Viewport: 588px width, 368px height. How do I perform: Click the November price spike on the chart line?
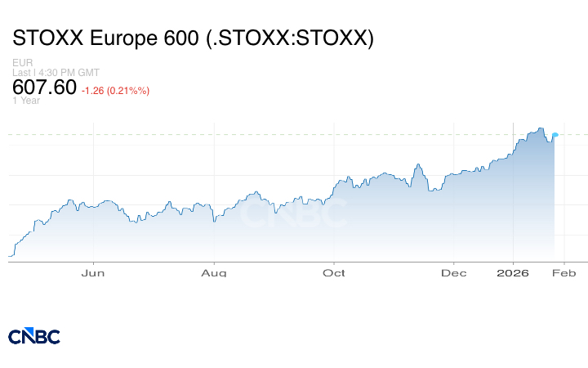tap(418, 165)
